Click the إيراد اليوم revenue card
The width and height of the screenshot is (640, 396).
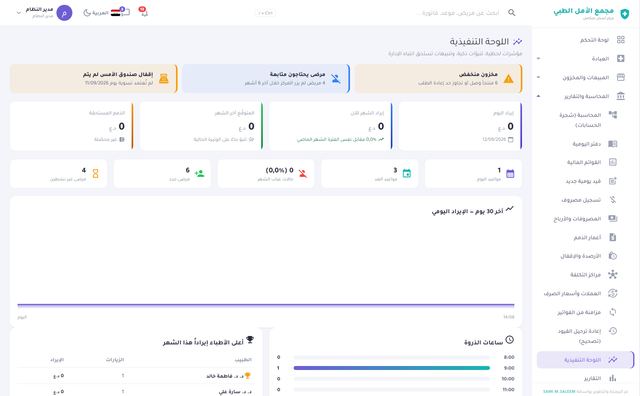point(460,126)
